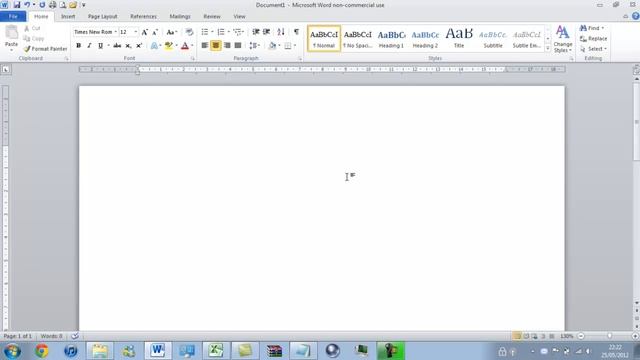Click the Microsoft Word Help question mark
This screenshot has height=360, width=640.
[x=636, y=16]
